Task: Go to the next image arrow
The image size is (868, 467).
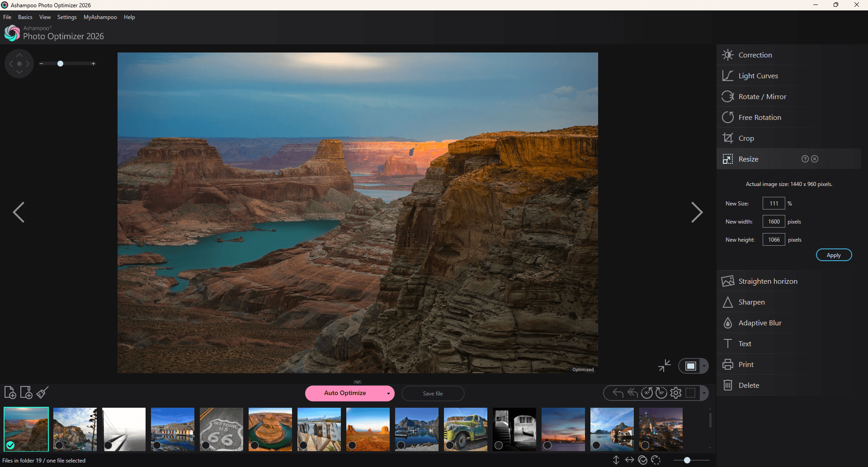Action: tap(697, 212)
